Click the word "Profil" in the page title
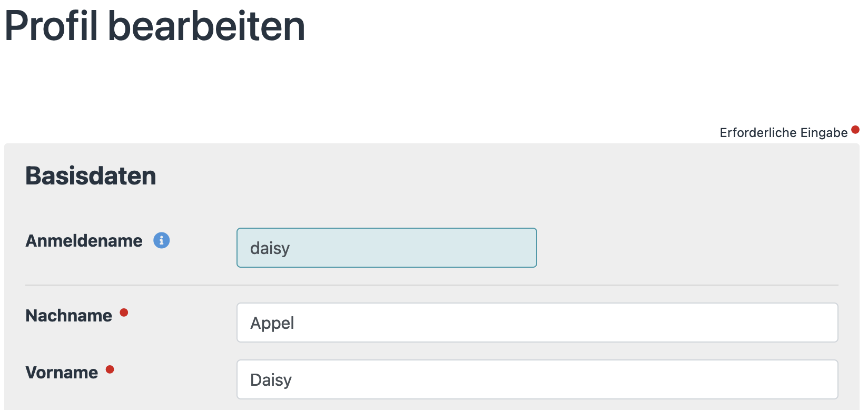The height and width of the screenshot is (410, 868). (x=51, y=26)
